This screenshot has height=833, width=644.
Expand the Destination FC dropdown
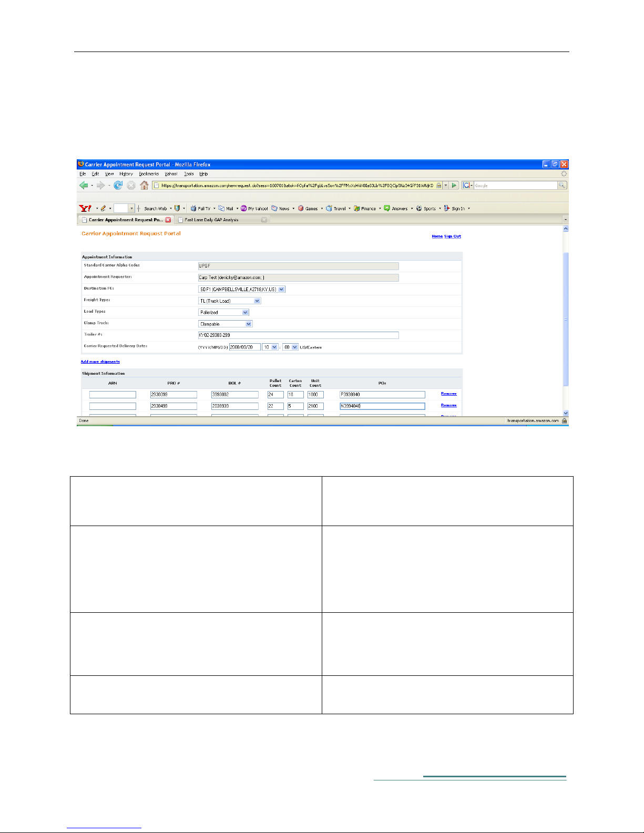click(x=282, y=289)
